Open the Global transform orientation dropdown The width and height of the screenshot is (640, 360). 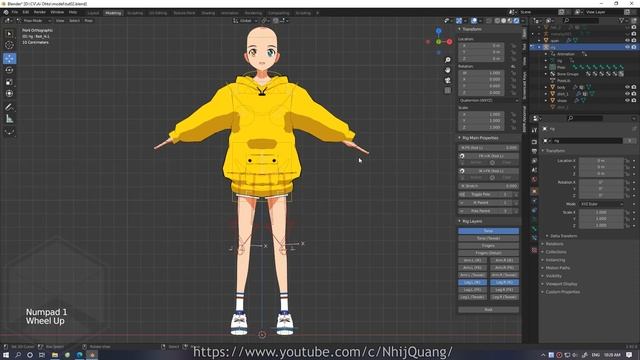pyautogui.click(x=245, y=20)
